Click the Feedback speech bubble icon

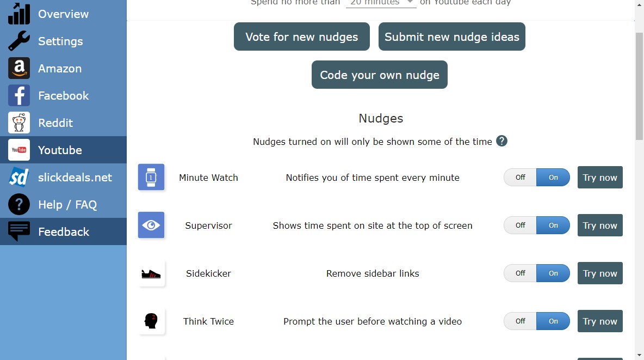point(18,231)
